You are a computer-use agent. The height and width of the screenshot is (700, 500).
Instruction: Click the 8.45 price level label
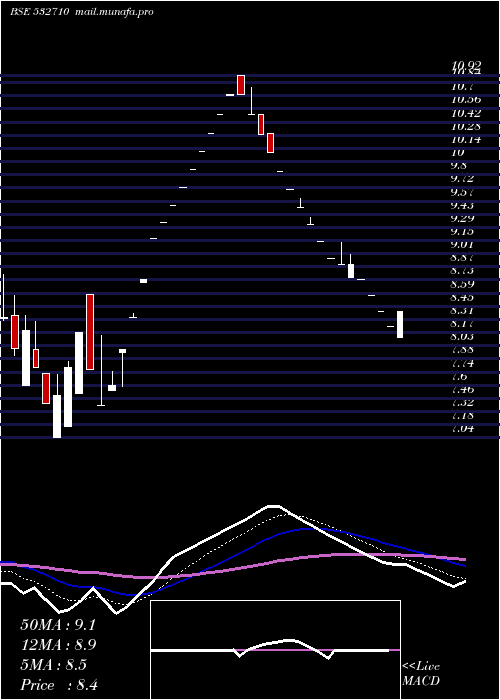(463, 297)
